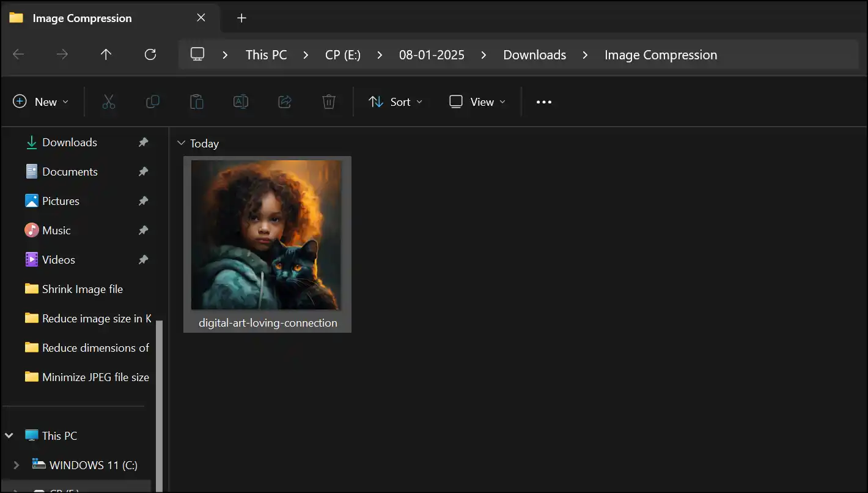Expand chevron after 08-01-2025 in breadcrumb
Image resolution: width=868 pixels, height=493 pixels.
click(484, 54)
